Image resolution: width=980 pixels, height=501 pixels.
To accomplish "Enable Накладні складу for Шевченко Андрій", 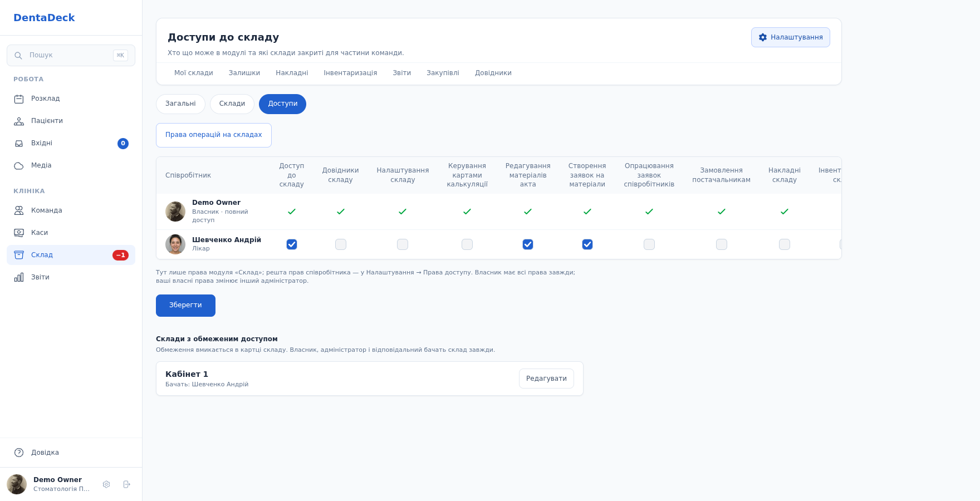I will click(x=785, y=244).
